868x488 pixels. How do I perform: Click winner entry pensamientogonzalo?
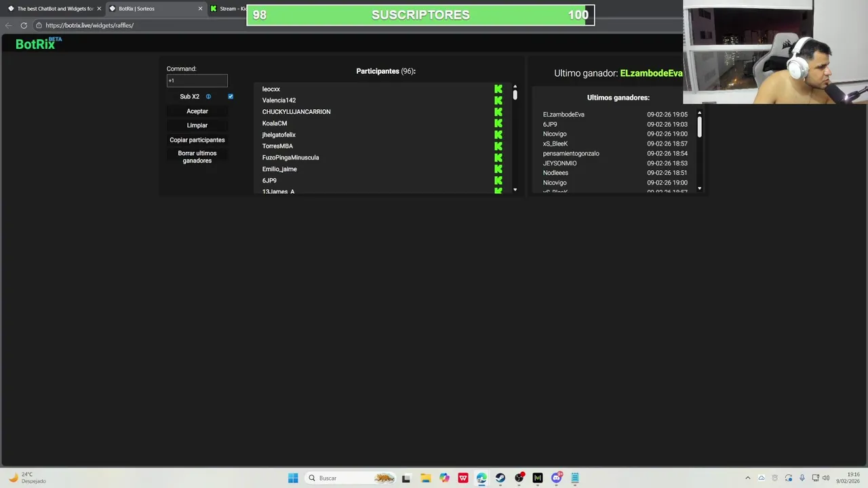point(571,154)
